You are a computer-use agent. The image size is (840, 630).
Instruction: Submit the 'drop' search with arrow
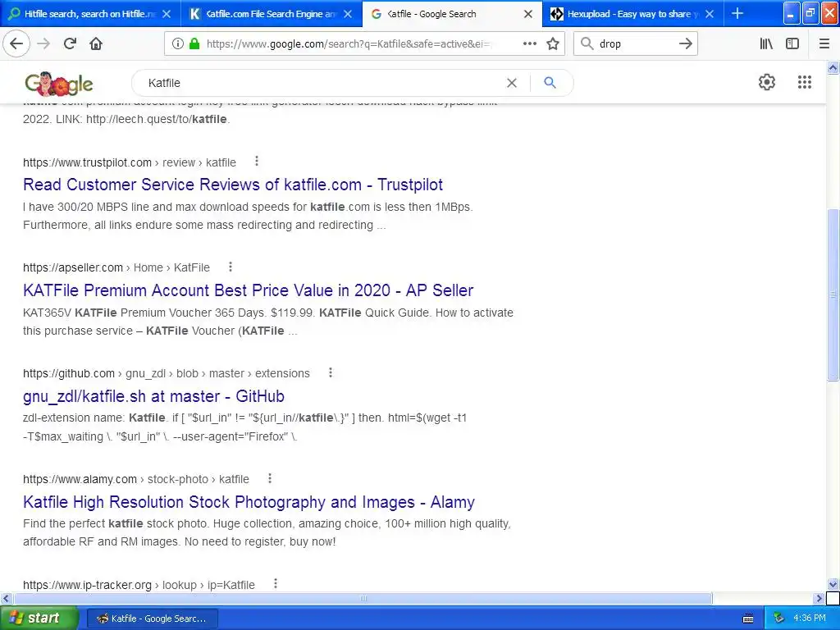point(685,44)
